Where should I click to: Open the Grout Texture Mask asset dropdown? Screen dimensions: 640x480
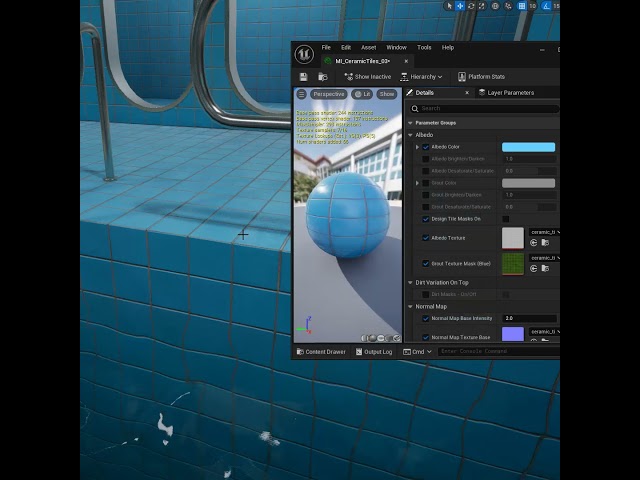click(544, 258)
